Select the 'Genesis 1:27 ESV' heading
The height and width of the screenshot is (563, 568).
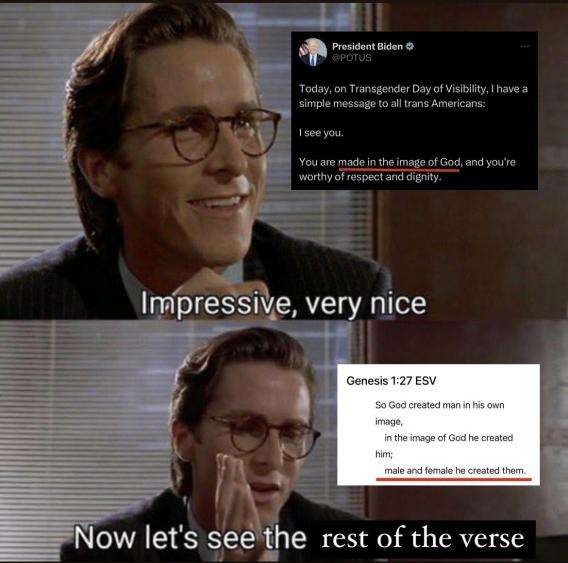pos(391,381)
